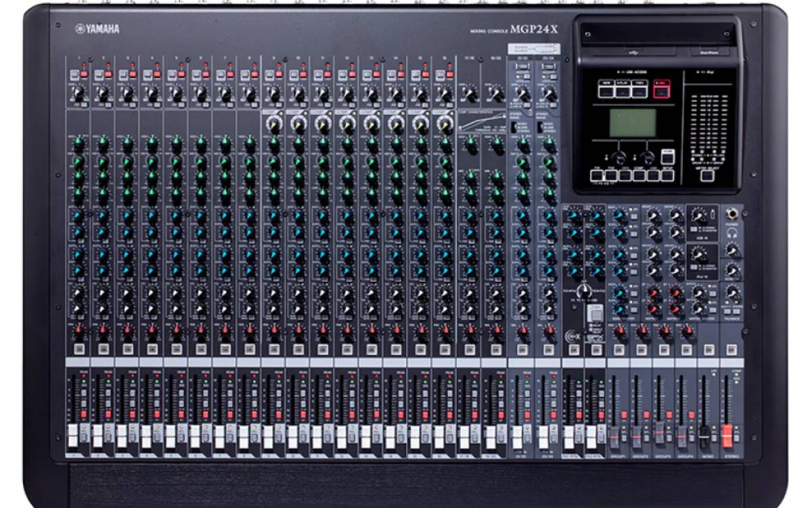Click the red PAN knob on channel 10
This screenshot has width=812, height=508.
[298, 331]
